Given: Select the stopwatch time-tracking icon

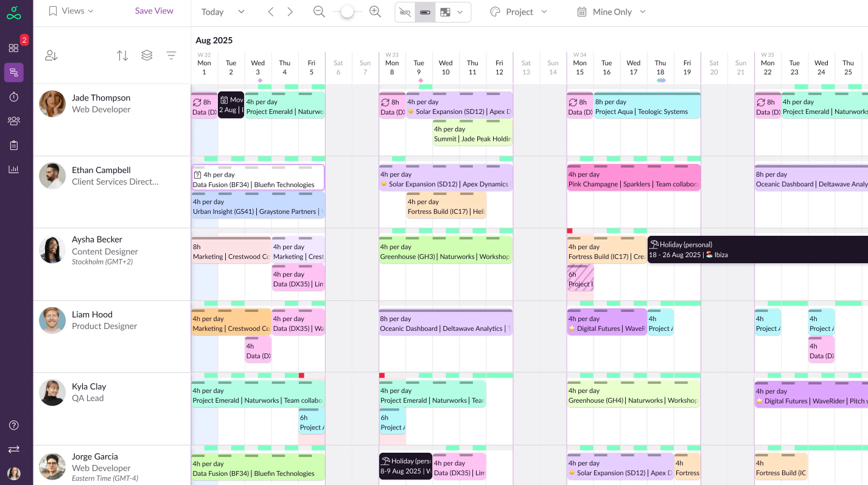Looking at the screenshot, I should [x=14, y=97].
